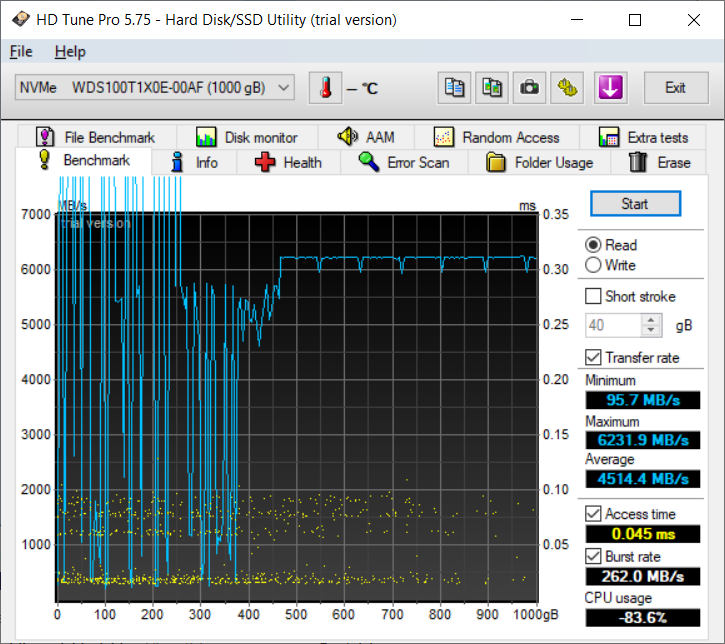This screenshot has height=644, width=725.
Task: Uncheck the Transfer rate checkbox
Action: click(x=593, y=357)
